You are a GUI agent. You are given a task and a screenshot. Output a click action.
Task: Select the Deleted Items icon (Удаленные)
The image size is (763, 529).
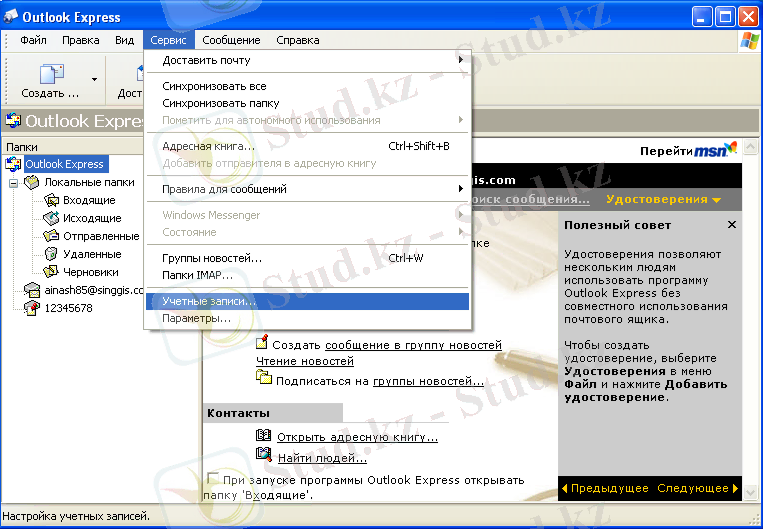click(52, 254)
